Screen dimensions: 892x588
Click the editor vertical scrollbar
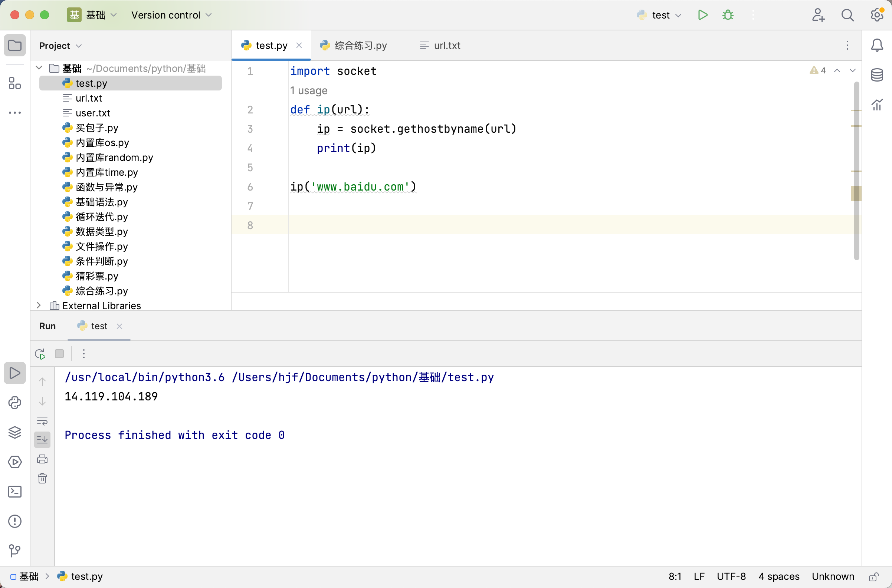pos(856,171)
